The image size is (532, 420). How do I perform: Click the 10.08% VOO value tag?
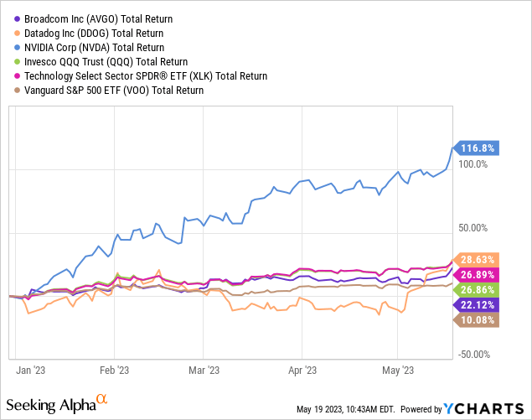476,320
